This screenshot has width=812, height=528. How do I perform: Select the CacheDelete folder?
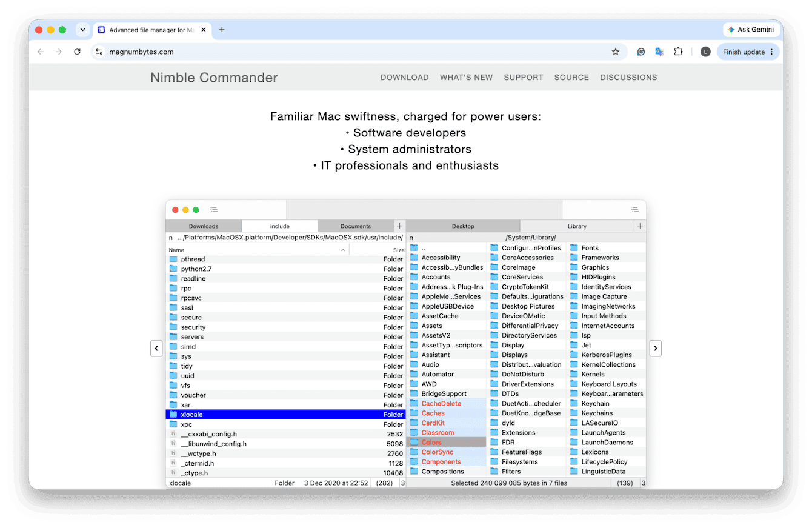click(x=447, y=404)
